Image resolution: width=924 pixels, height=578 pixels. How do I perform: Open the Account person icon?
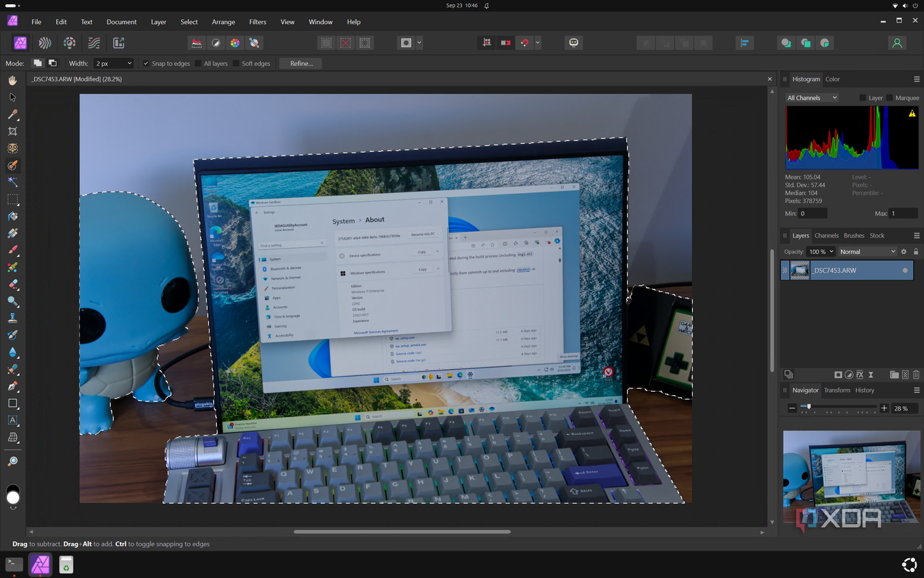[897, 43]
